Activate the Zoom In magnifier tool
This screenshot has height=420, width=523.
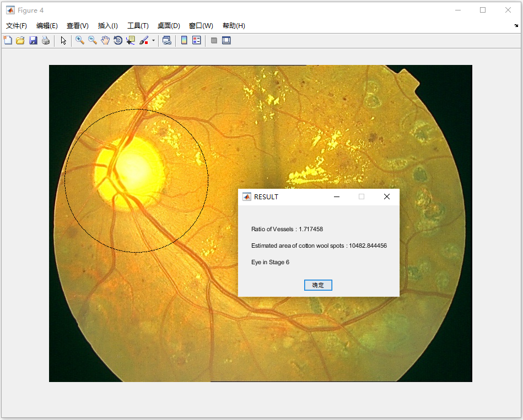[80, 41]
